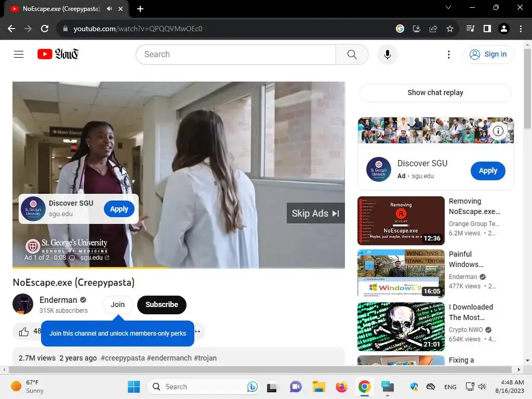Click the address bar URL

pyautogui.click(x=138, y=29)
